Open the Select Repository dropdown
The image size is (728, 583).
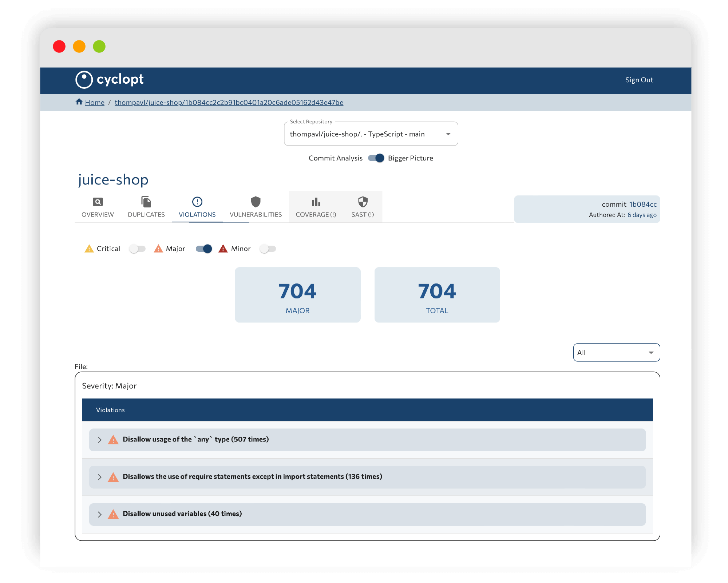click(371, 134)
